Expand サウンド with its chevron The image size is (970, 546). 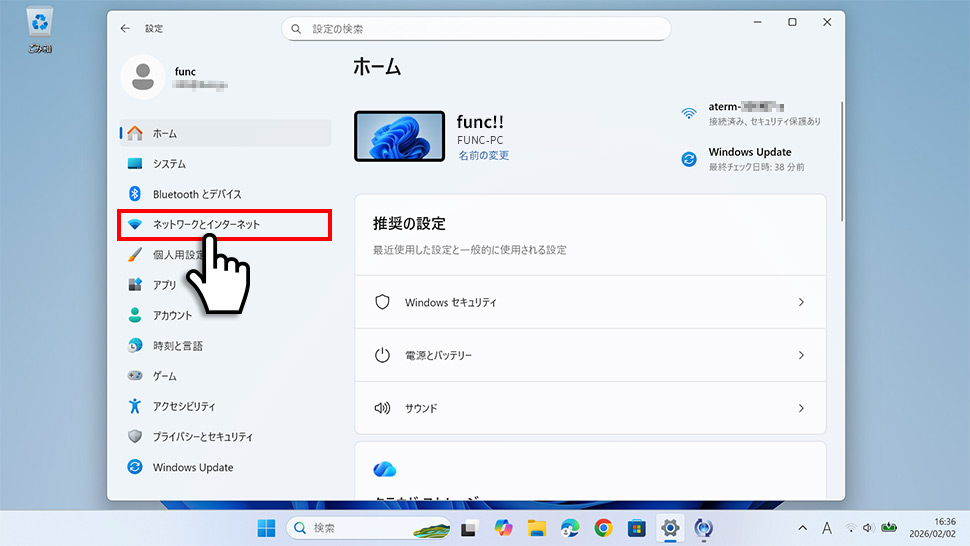801,408
